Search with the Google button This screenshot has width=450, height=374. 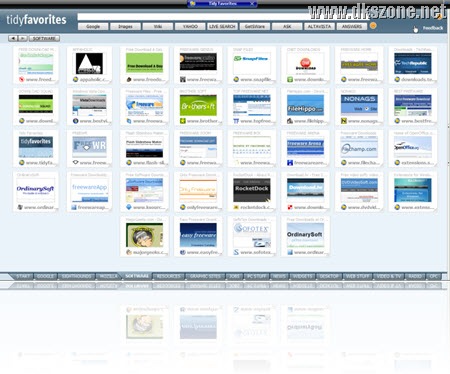point(93,26)
